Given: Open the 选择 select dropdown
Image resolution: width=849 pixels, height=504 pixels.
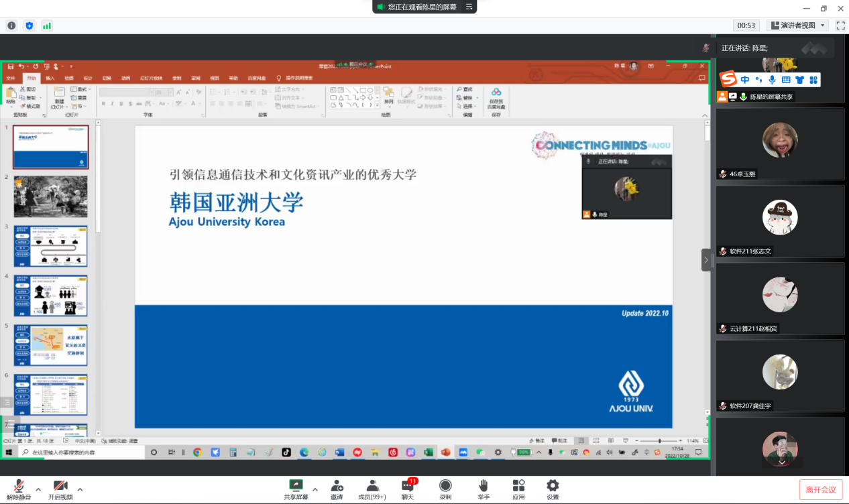Looking at the screenshot, I should pyautogui.click(x=465, y=107).
